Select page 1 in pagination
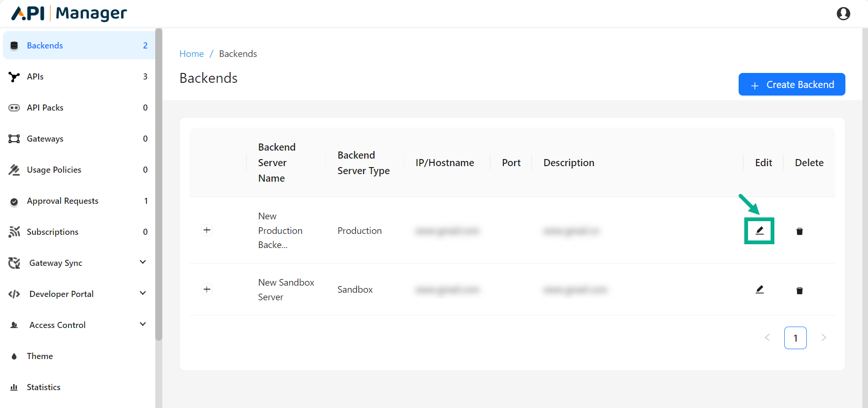The height and width of the screenshot is (408, 868). pos(795,338)
